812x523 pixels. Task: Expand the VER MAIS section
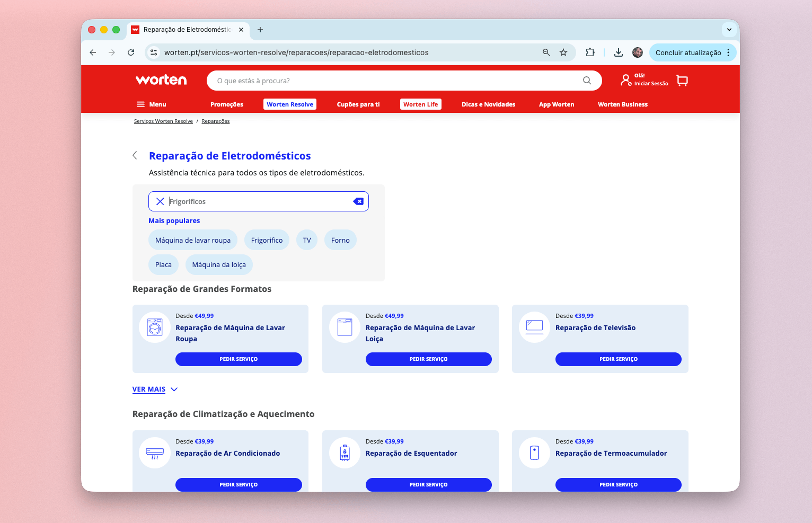(155, 389)
